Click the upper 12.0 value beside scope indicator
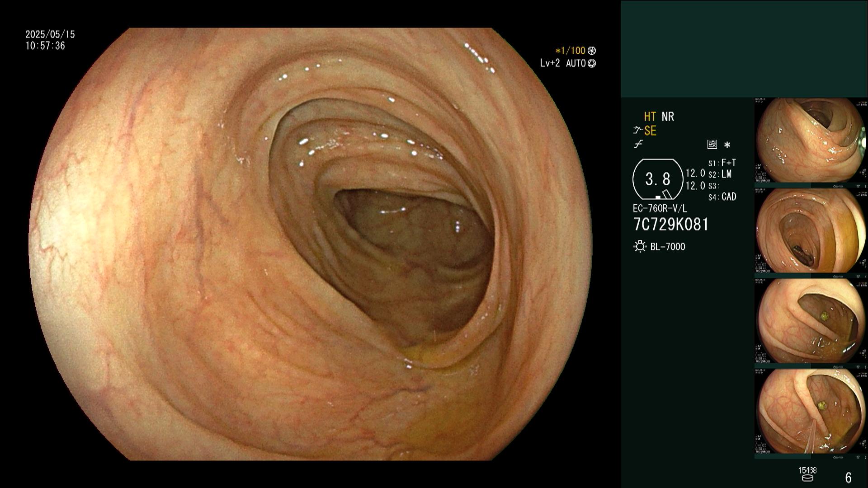Viewport: 868px width, 488px height. [695, 173]
